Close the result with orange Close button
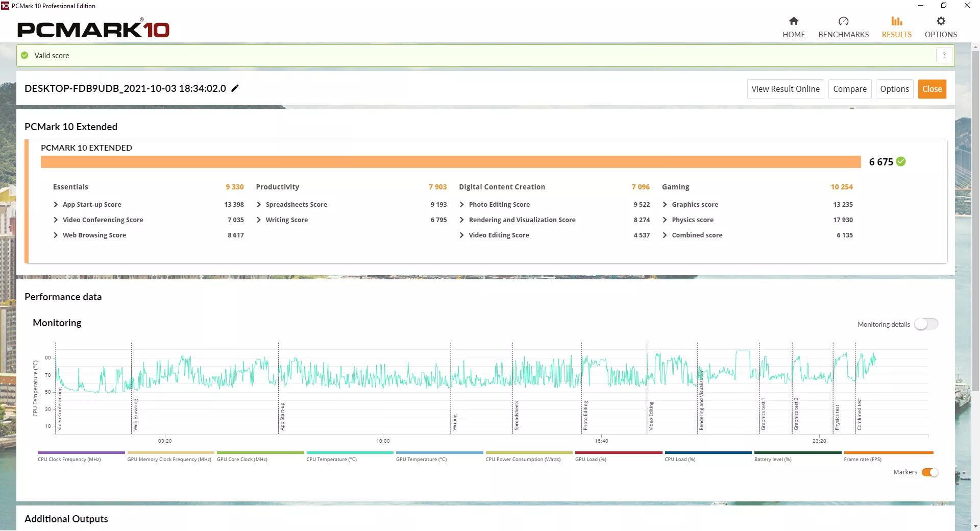980x531 pixels. (x=932, y=89)
